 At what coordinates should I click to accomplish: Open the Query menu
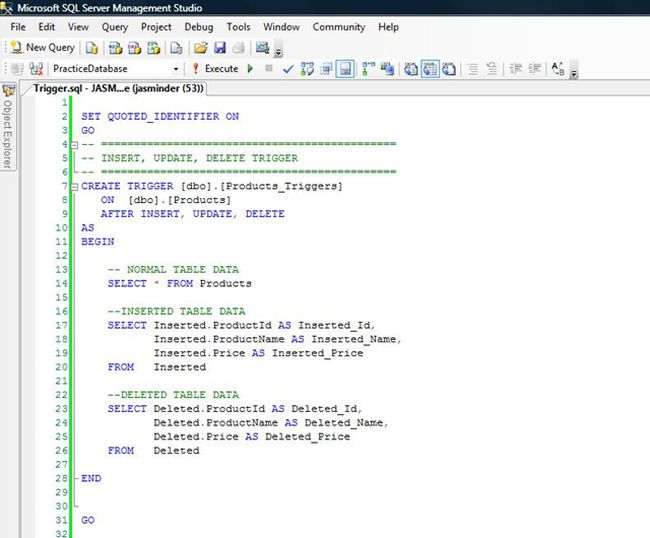(x=114, y=27)
